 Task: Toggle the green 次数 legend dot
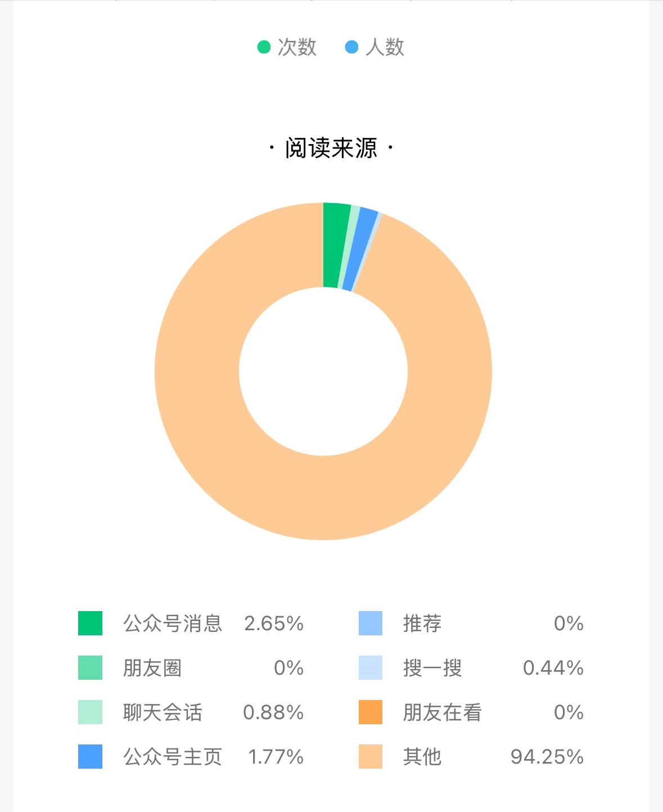tap(264, 47)
